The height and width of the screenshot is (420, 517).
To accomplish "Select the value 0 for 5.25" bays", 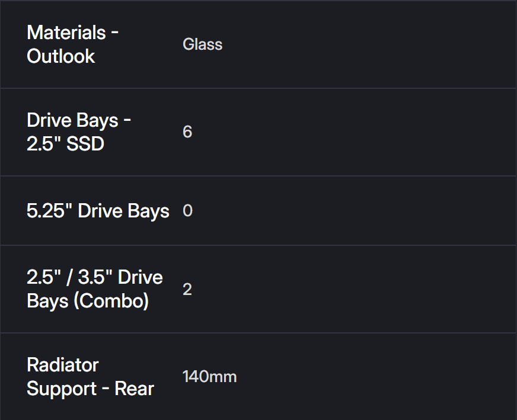I will coord(187,211).
